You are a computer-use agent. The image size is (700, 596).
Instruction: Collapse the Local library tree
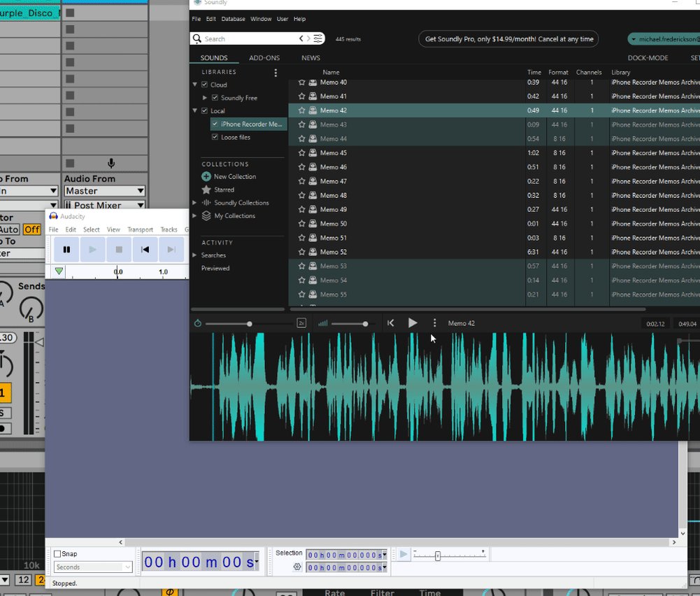tap(195, 111)
